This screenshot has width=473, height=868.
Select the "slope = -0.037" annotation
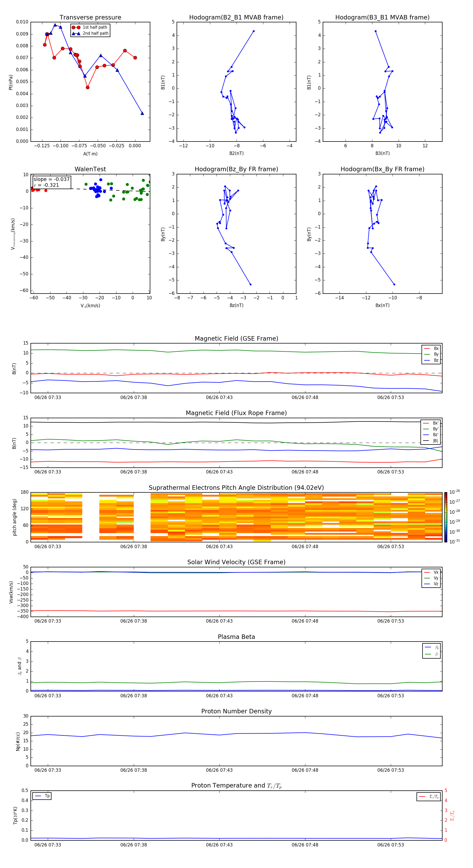[52, 179]
